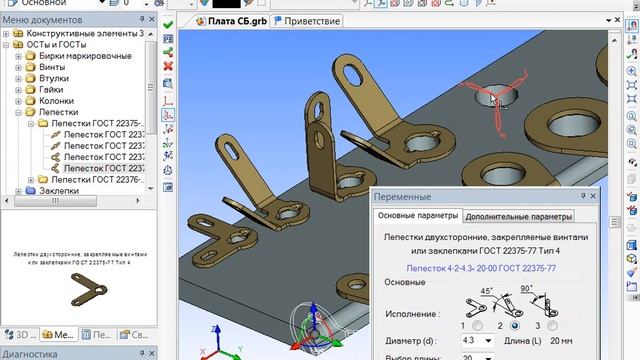Click the vertical scrollbar thumb of the document tree
Viewport: 640px width, 360px height.
pyautogui.click(x=151, y=87)
